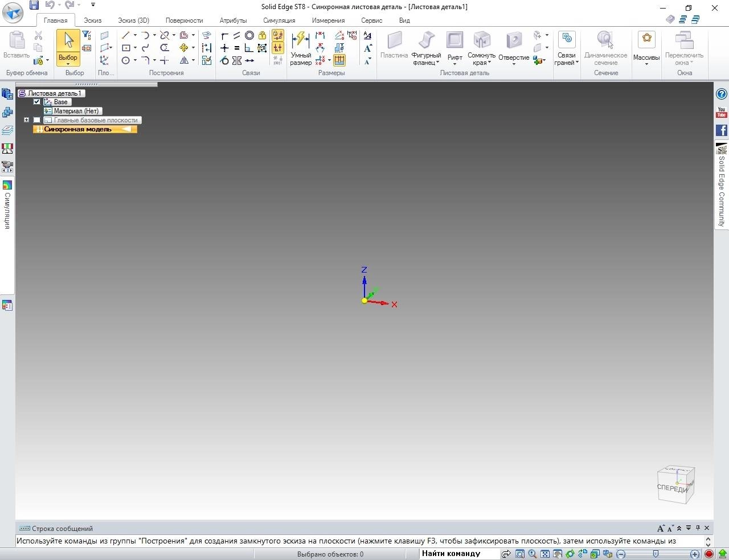729x560 pixels.
Task: Click the Zoom Area icon in status bar
Action: tap(520, 554)
